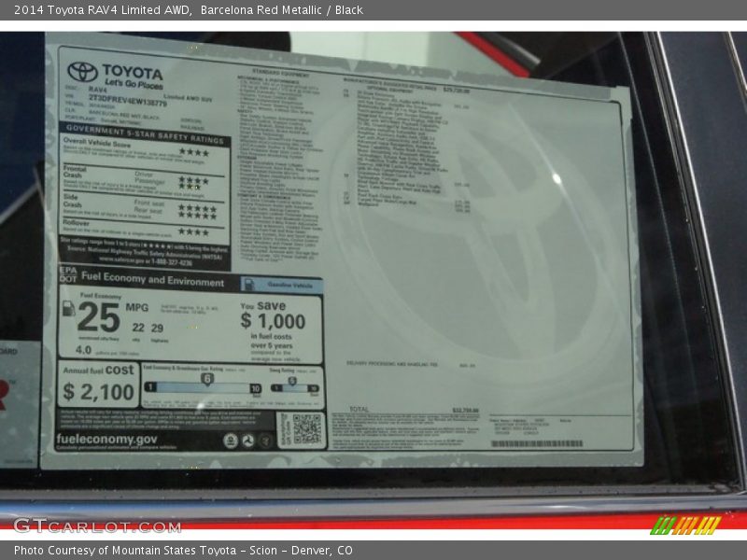Click the Smog Rating slider marker 5
Screen dimensions: 747x560
tap(292, 381)
